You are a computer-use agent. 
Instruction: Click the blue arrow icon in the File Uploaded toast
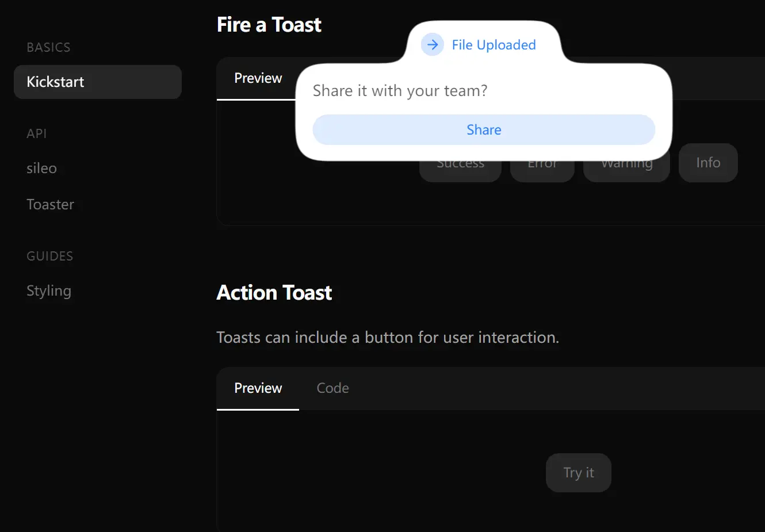[432, 44]
